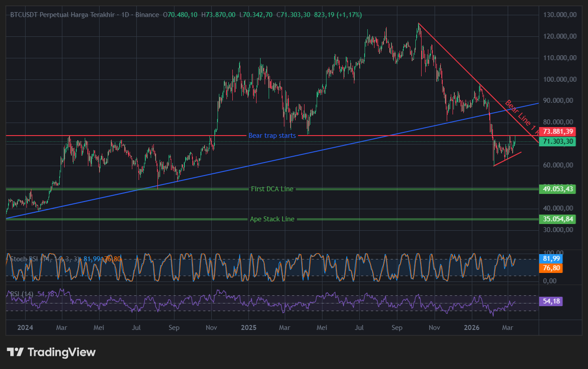Click the 2025 label on time axis

248,328
